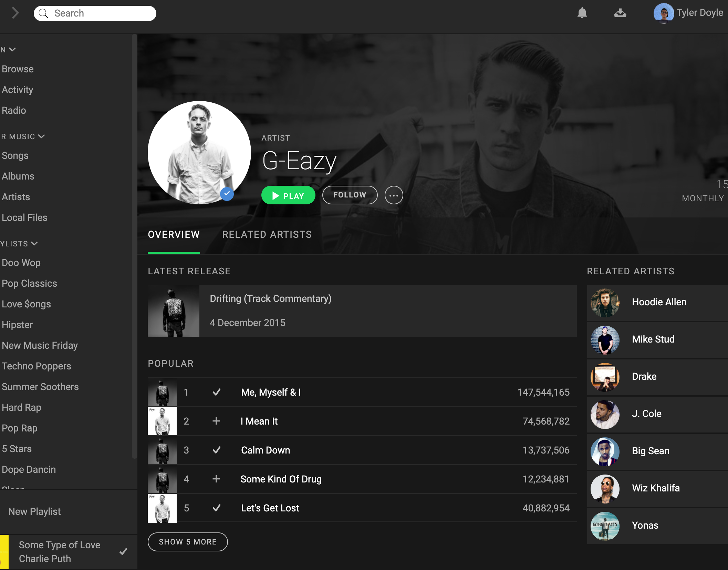This screenshot has width=728, height=570.
Task: Open the Pop Classics playlist
Action: (29, 284)
